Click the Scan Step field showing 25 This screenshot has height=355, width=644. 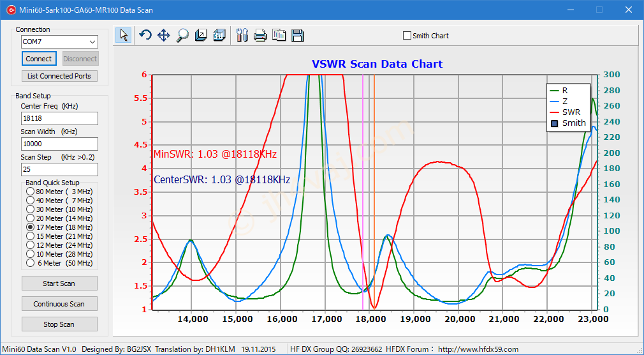[x=59, y=169]
